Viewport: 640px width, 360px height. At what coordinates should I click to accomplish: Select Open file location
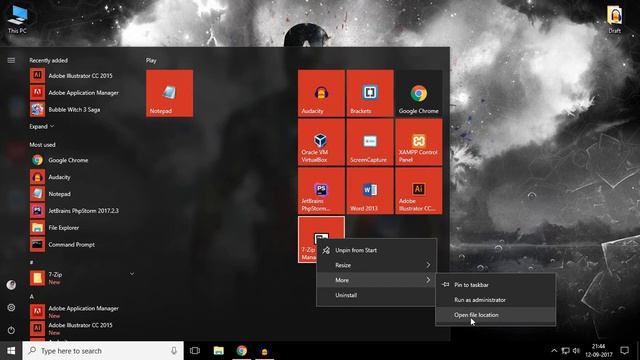point(496,315)
